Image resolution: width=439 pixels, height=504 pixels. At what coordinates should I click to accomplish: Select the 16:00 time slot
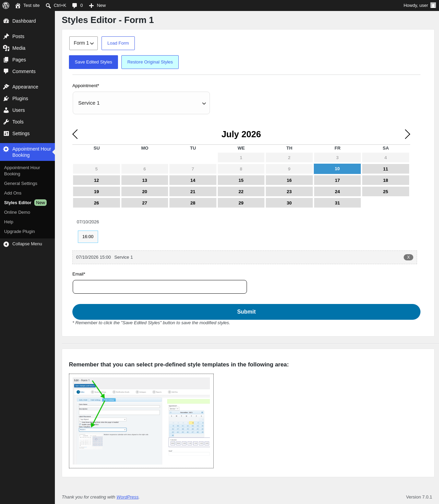click(88, 237)
